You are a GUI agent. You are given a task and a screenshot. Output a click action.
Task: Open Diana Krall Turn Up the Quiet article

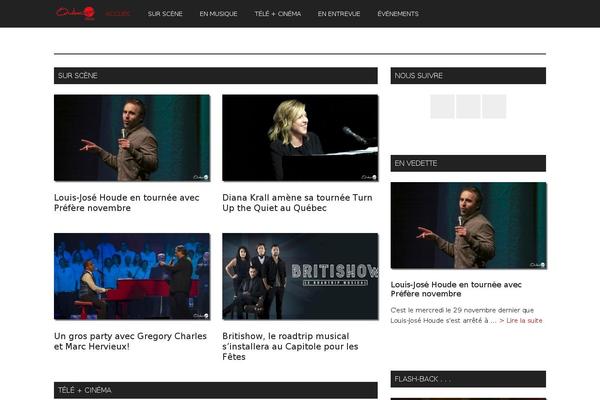point(297,203)
